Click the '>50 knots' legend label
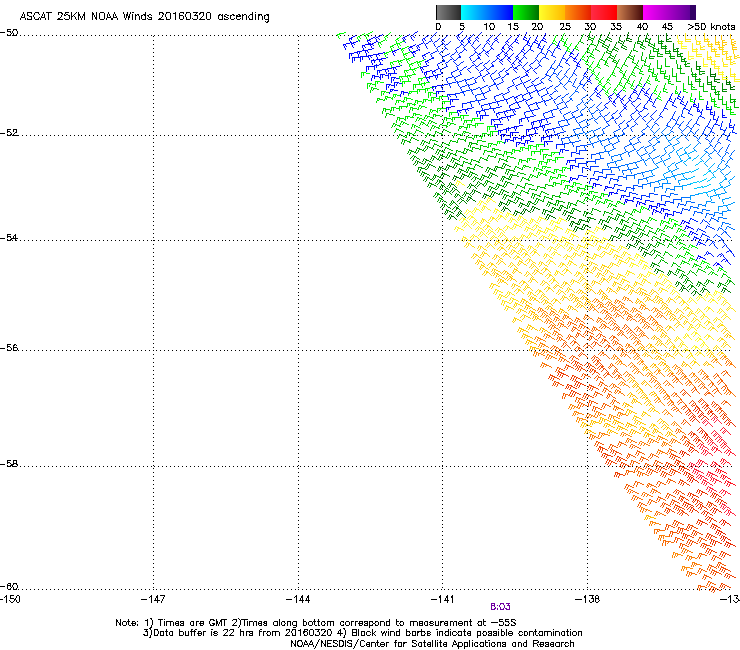Image resolution: width=740 pixels, height=650 pixels. 711,27
